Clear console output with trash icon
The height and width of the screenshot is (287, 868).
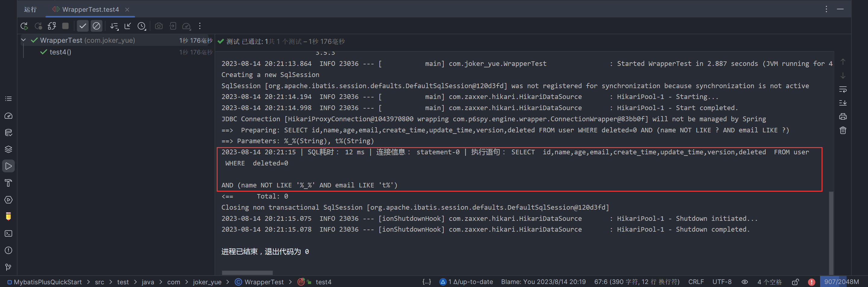(843, 130)
